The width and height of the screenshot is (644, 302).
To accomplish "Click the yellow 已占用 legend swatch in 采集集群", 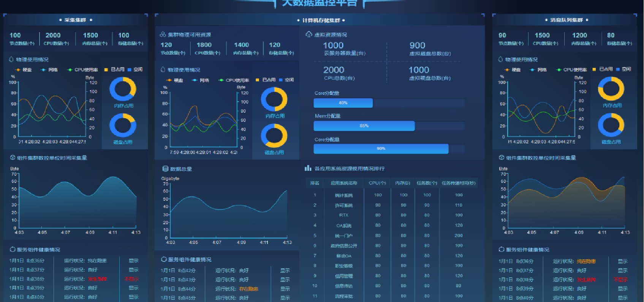I will click(106, 69).
